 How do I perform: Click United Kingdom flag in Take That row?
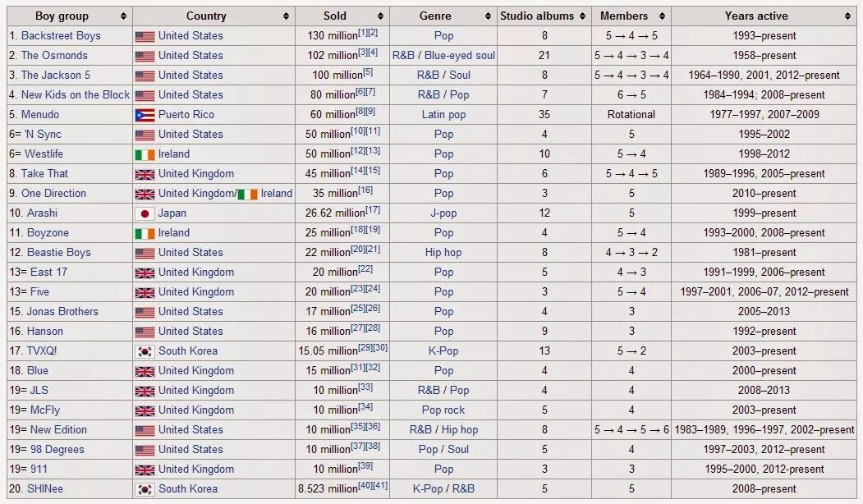pos(145,174)
